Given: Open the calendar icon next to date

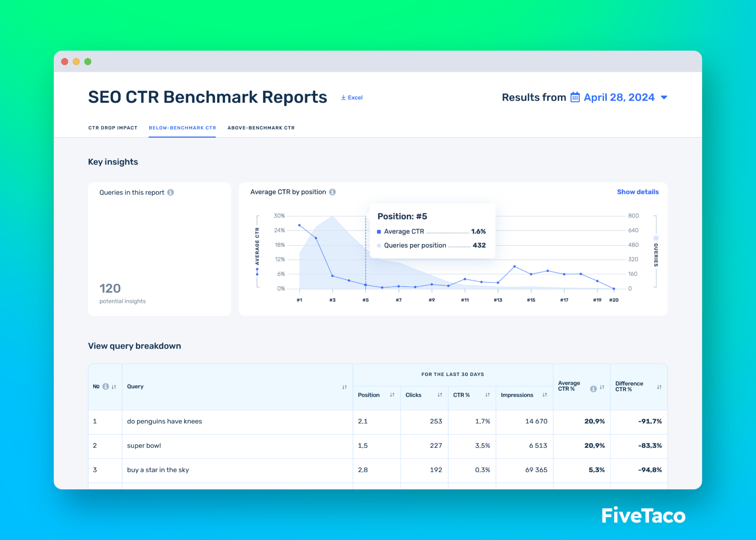Looking at the screenshot, I should tap(575, 98).
